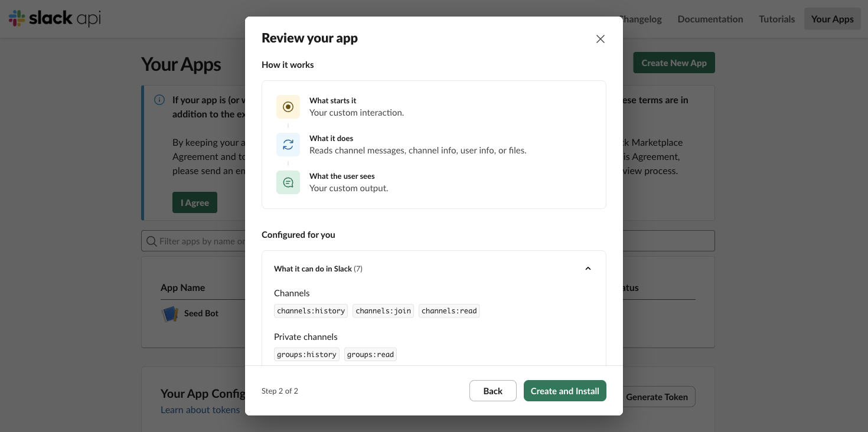Image resolution: width=868 pixels, height=432 pixels.
Task: Collapse the What it can do in Slack section
Action: (x=588, y=269)
